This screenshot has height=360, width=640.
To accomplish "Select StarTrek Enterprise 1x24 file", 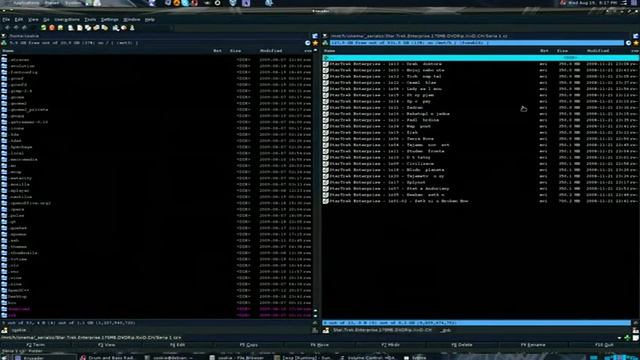I will (480, 127).
